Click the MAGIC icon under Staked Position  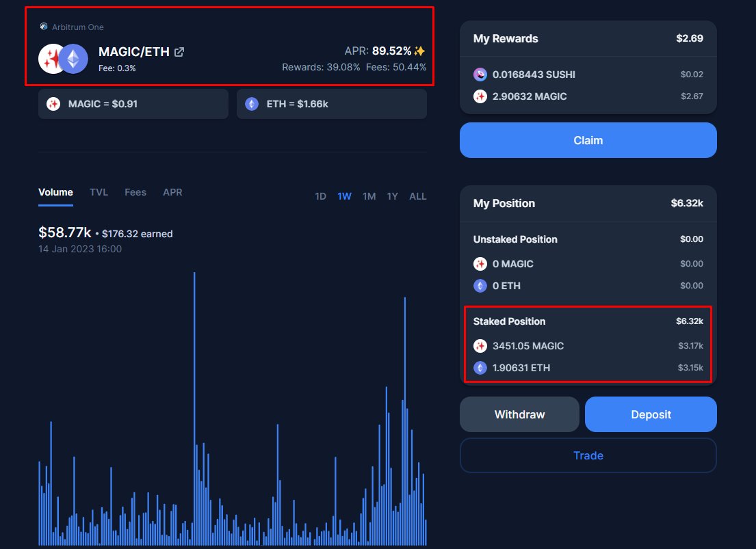click(x=481, y=346)
